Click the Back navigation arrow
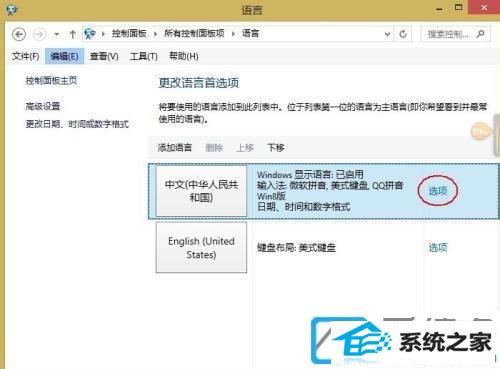The image size is (500, 369). click(x=19, y=34)
